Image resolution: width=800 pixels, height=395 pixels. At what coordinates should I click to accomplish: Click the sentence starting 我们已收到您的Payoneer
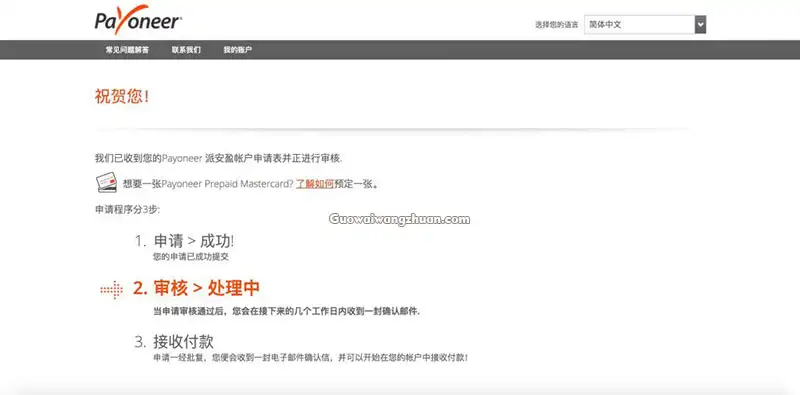[219, 158]
